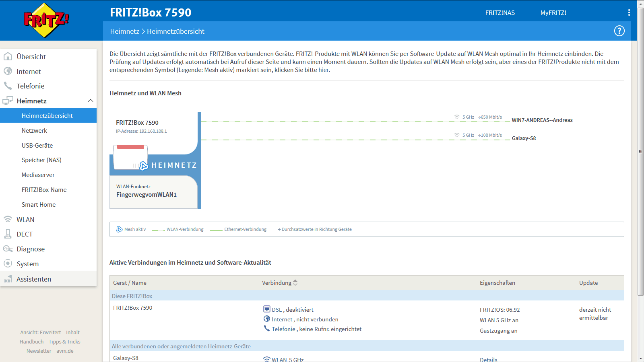
Task: Collapse the Heimnetz menu chevron
Action: [x=91, y=101]
